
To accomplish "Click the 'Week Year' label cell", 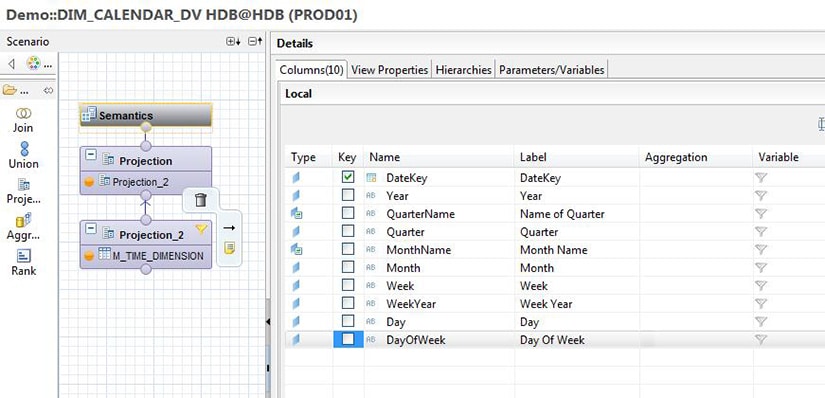I will tap(546, 304).
